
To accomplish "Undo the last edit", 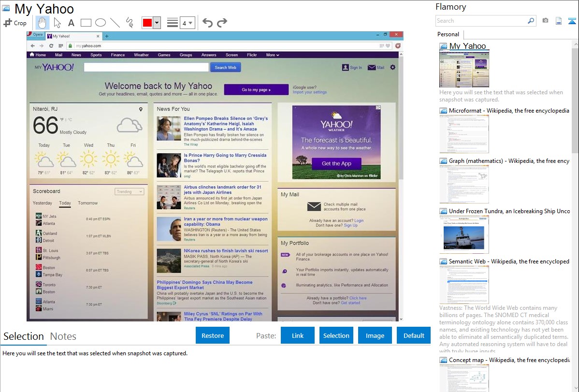I will coord(207,23).
